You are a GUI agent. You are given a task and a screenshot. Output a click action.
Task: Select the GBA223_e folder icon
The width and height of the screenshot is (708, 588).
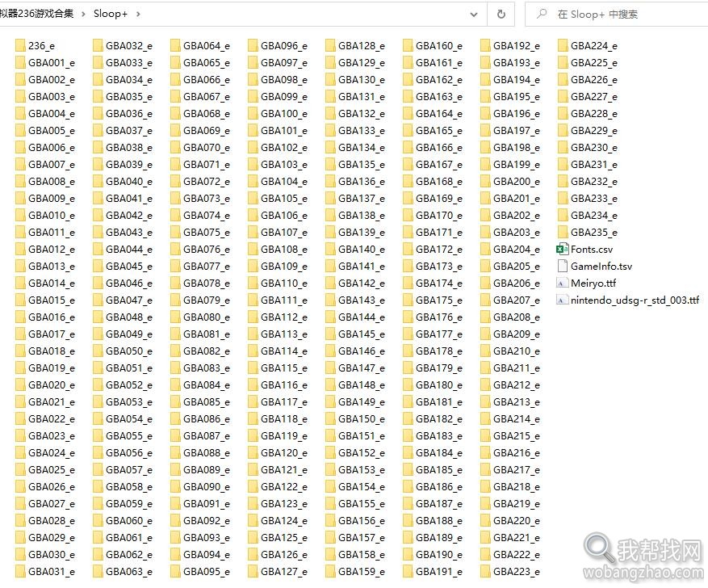point(485,571)
